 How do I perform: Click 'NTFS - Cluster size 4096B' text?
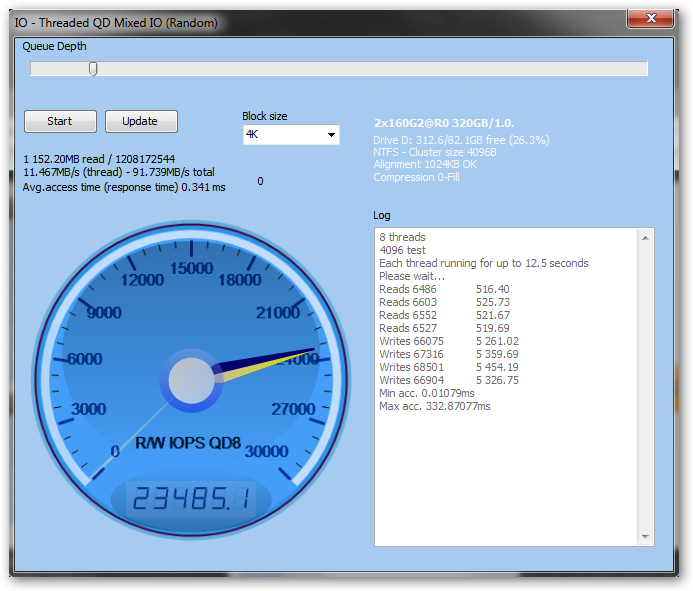(x=435, y=152)
